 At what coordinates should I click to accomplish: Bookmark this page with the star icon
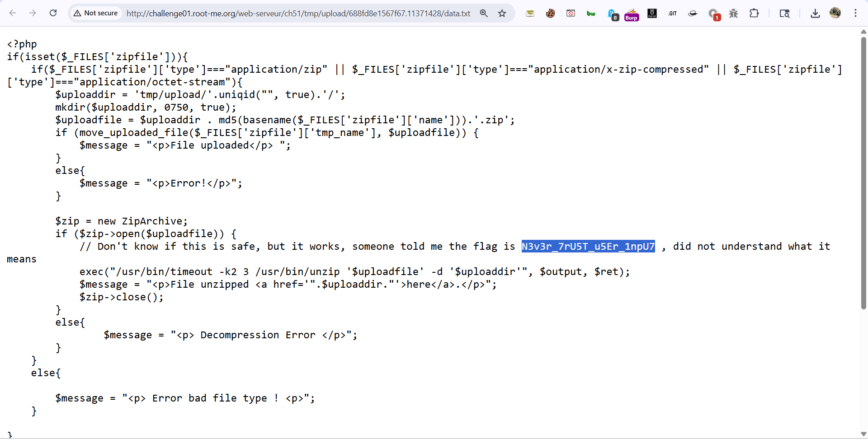pos(502,13)
